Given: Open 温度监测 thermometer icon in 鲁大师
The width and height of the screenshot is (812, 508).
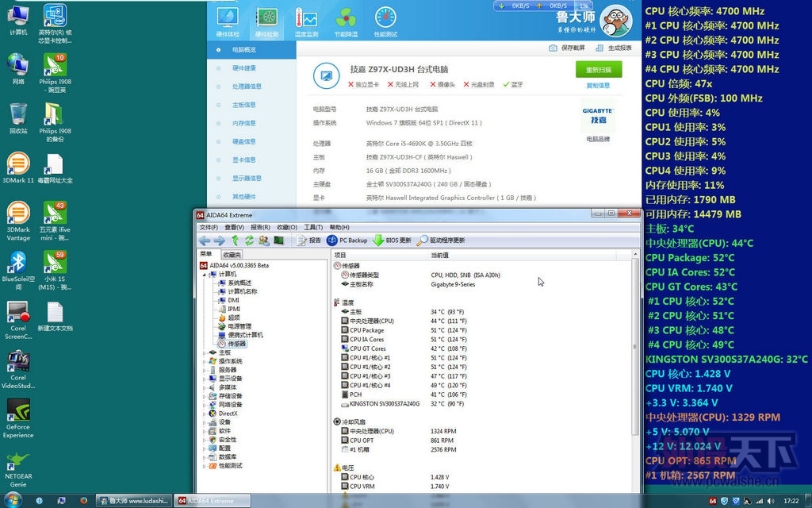Looking at the screenshot, I should 306,22.
